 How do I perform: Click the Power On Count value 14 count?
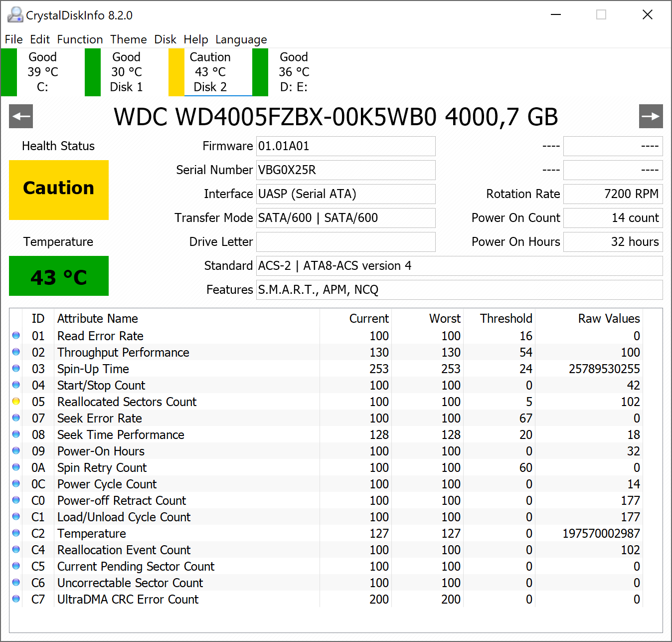tap(613, 218)
